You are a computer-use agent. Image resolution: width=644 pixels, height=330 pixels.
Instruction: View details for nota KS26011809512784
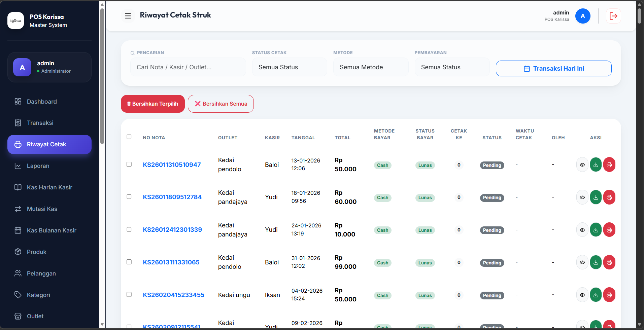(x=582, y=197)
